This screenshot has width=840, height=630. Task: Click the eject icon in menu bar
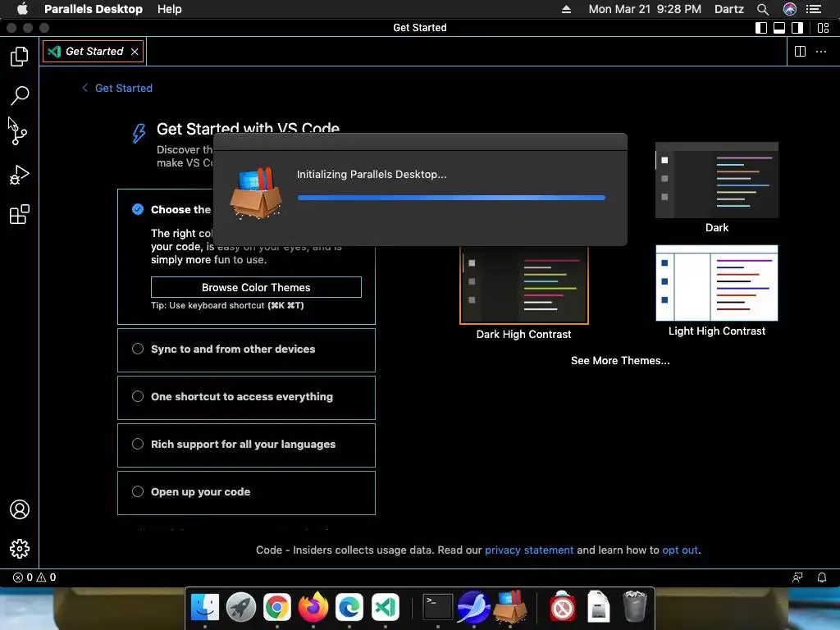pyautogui.click(x=566, y=9)
